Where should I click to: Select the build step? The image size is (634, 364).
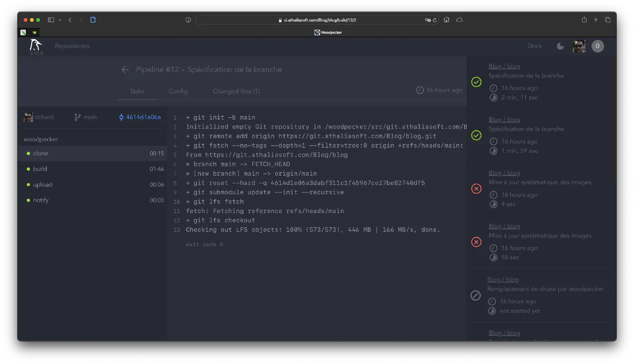[x=40, y=169]
